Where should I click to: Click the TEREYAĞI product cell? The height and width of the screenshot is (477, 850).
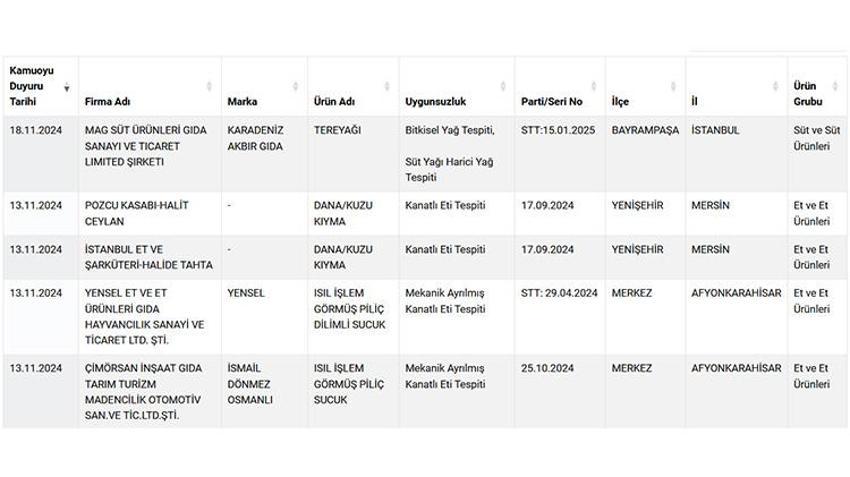[x=353, y=153]
